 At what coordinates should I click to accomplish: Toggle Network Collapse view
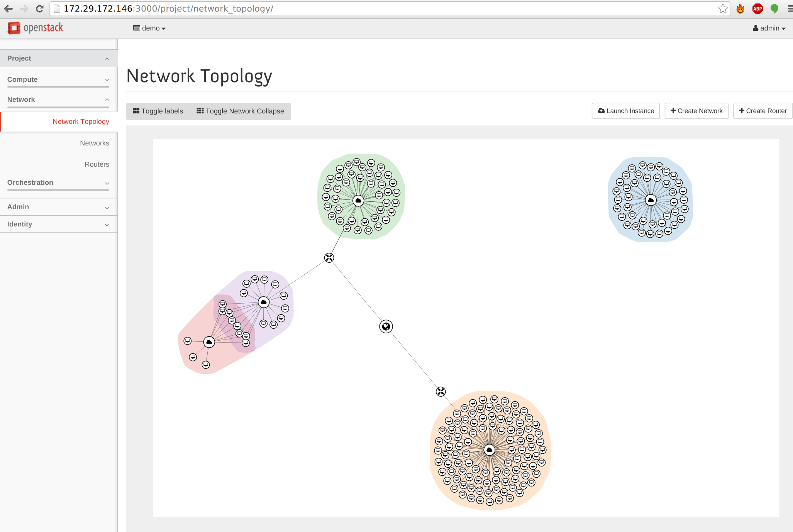[240, 111]
